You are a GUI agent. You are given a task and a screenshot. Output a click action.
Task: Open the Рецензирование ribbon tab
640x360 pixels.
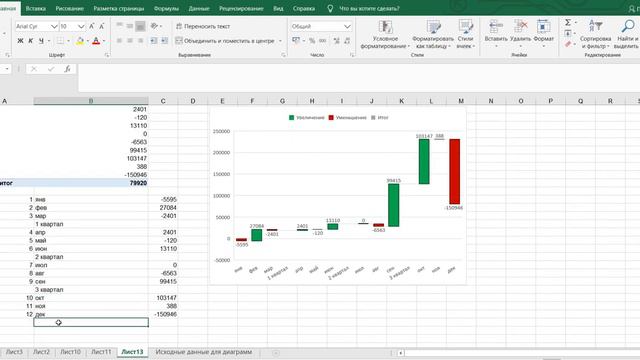pos(241,8)
